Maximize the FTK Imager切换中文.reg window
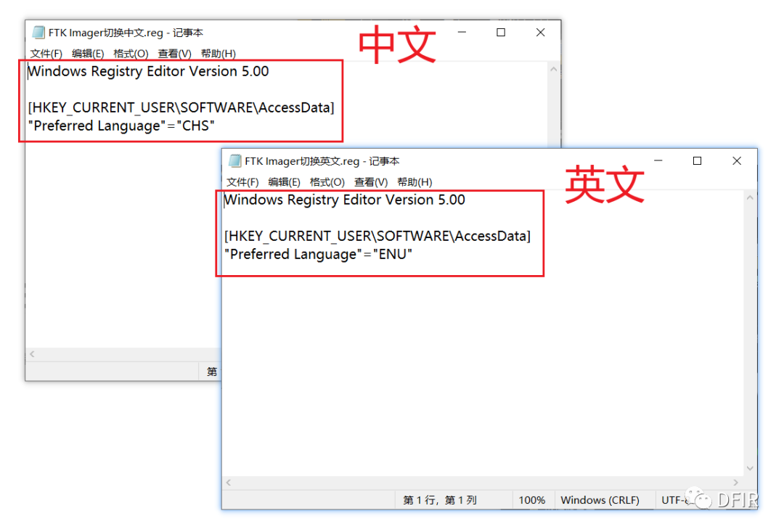 tap(501, 33)
